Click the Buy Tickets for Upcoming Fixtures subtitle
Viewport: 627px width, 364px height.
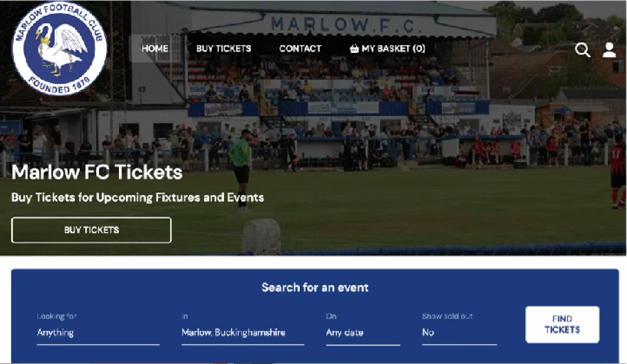click(x=137, y=197)
